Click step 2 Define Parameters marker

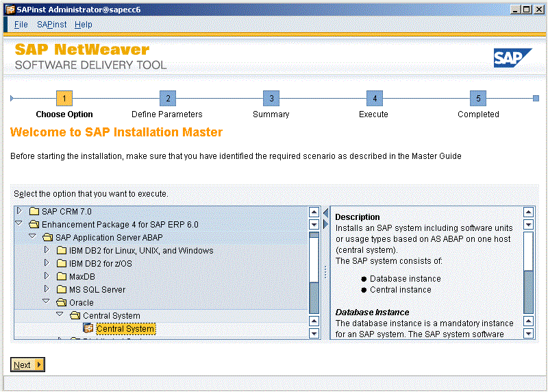[167, 98]
